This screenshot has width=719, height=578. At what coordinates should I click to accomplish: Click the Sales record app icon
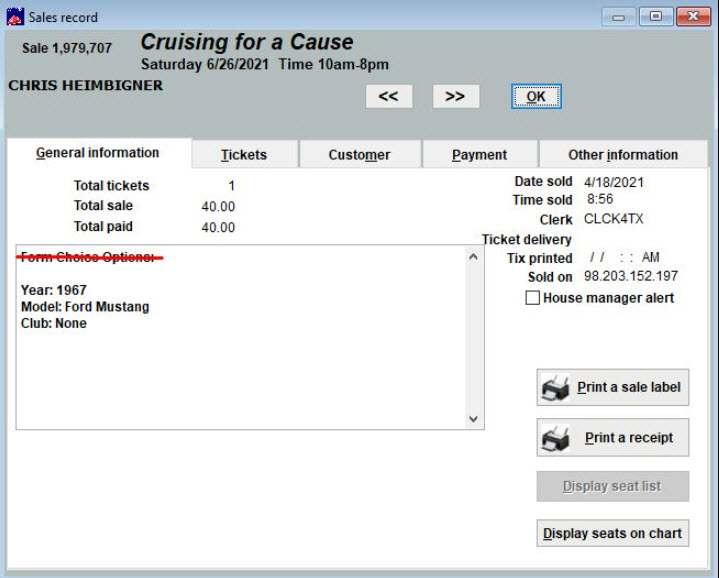pos(15,17)
